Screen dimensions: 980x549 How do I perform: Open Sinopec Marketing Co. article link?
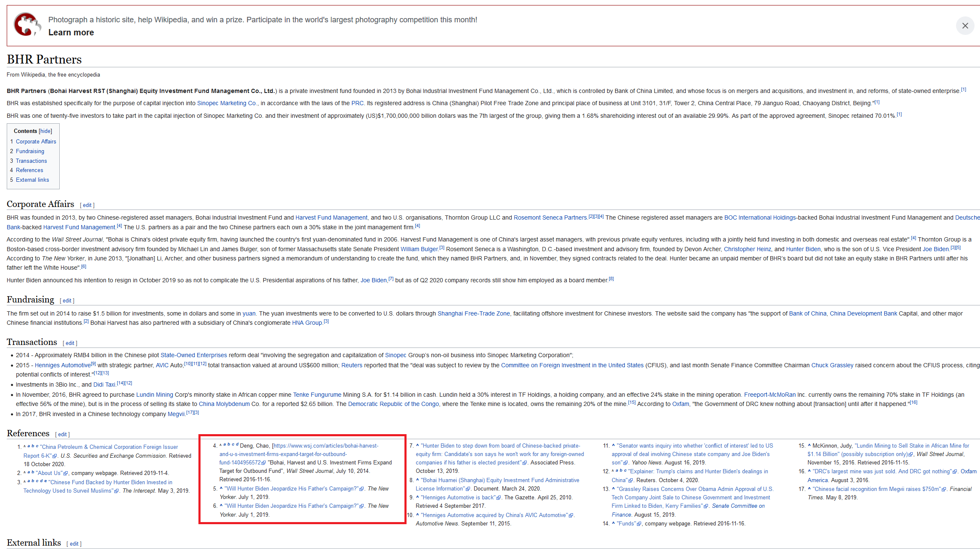click(227, 103)
